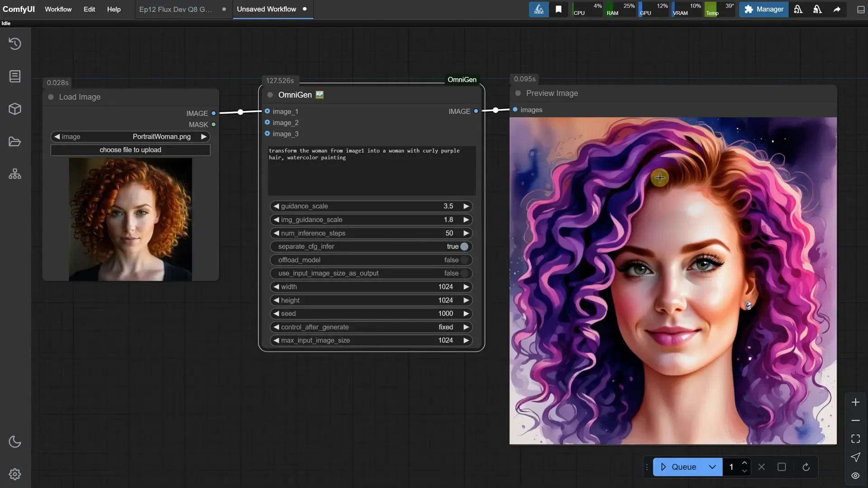Toggle separate_cfg_infer switch off
868x488 pixels.
pos(464,246)
